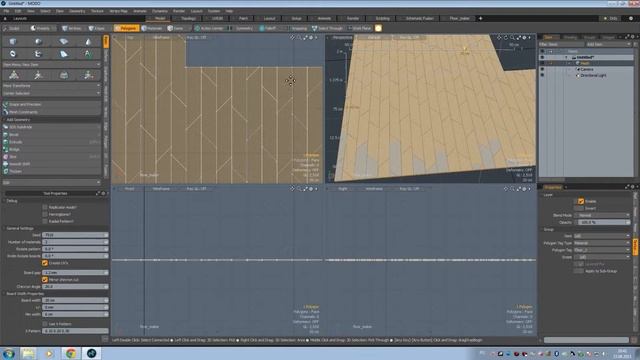Click the Chevron Angle value slider field

click(75, 287)
